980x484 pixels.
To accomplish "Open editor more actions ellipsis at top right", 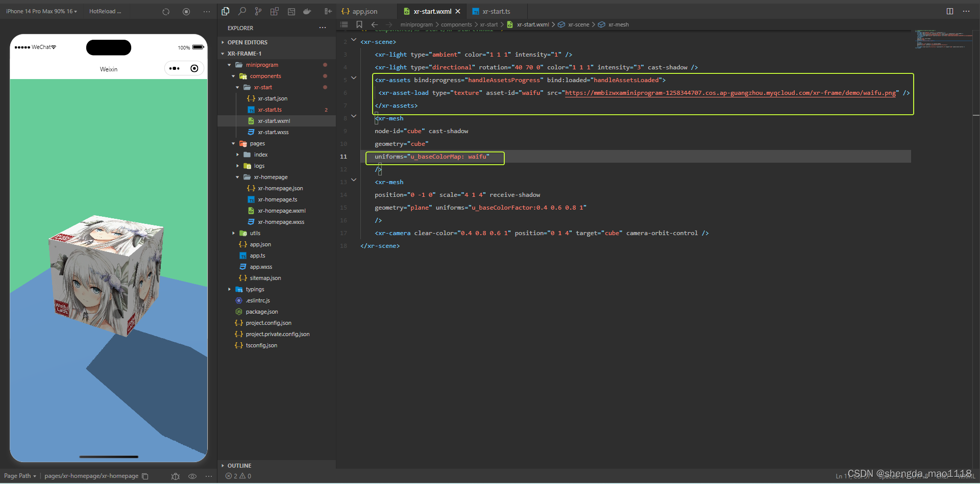I will tap(966, 11).
